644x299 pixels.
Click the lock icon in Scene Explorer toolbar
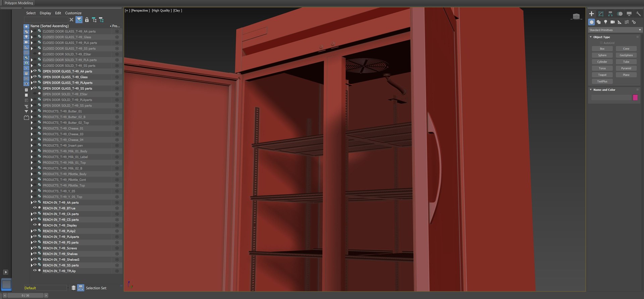click(x=87, y=20)
